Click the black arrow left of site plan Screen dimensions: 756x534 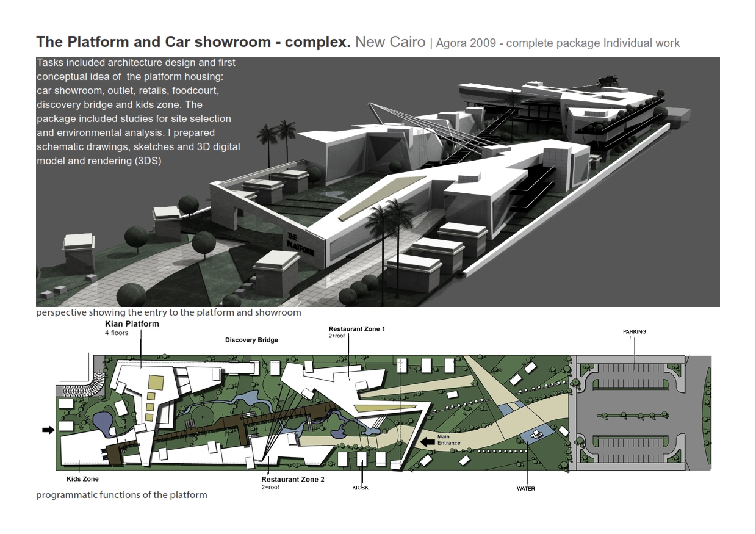[48, 430]
